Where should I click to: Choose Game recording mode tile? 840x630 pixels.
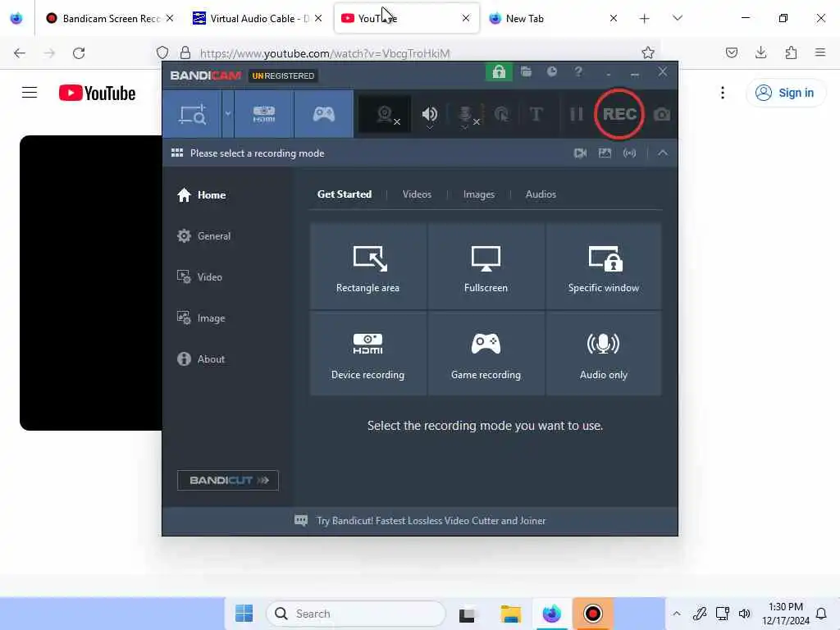[486, 354]
